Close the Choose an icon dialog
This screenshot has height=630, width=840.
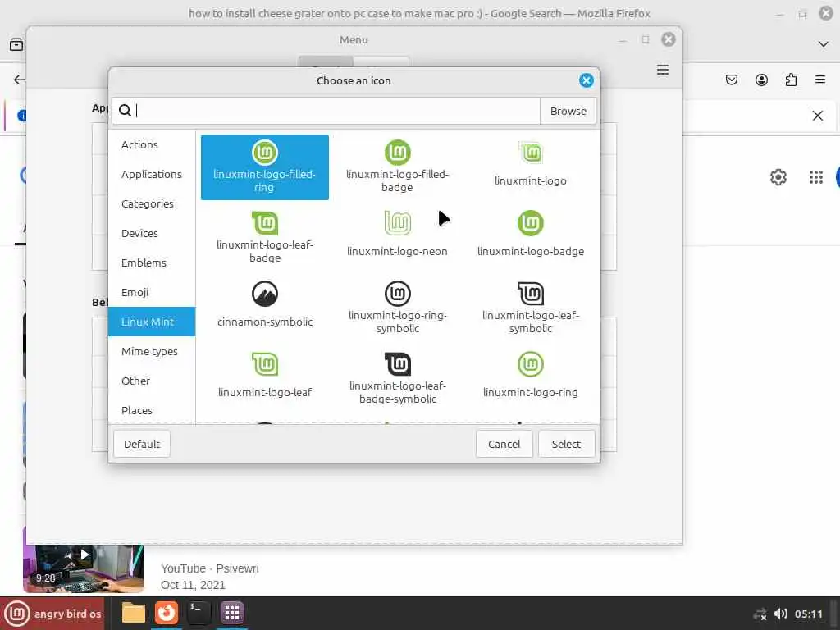(x=586, y=80)
